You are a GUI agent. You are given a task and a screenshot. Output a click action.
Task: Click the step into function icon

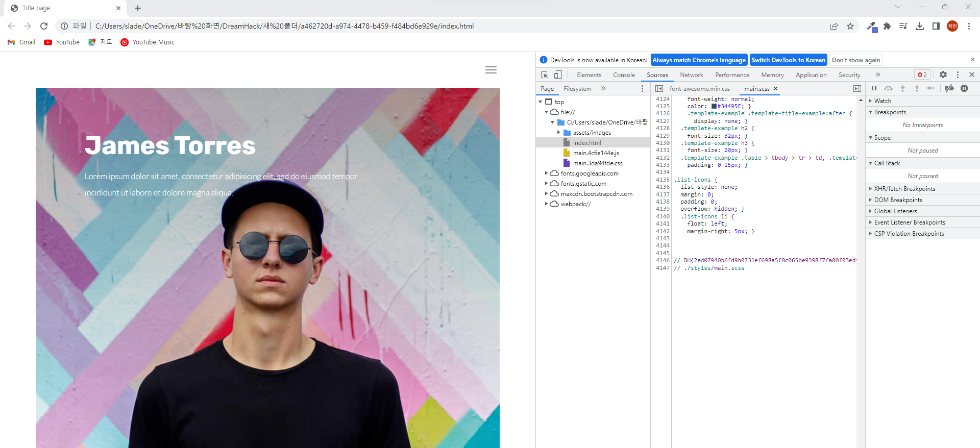pos(902,88)
